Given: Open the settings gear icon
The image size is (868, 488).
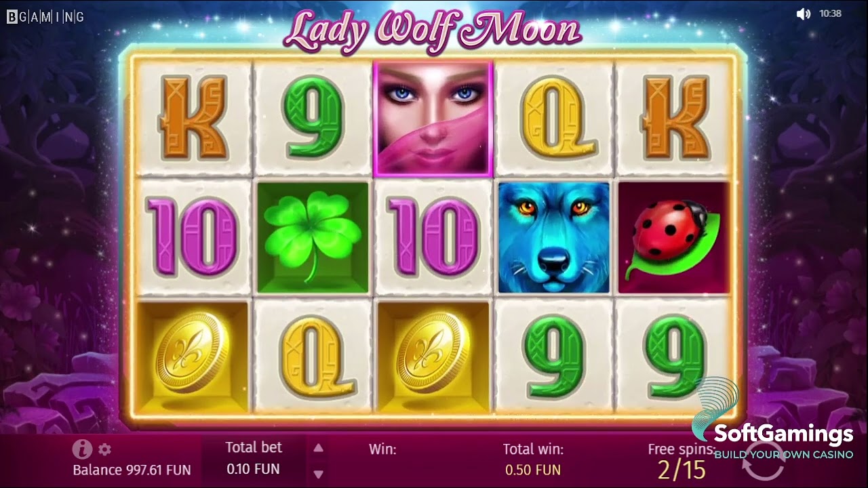Looking at the screenshot, I should (x=104, y=449).
